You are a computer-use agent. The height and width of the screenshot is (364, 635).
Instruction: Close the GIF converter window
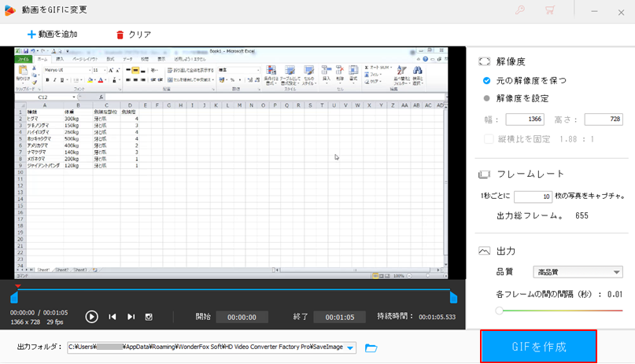[621, 13]
